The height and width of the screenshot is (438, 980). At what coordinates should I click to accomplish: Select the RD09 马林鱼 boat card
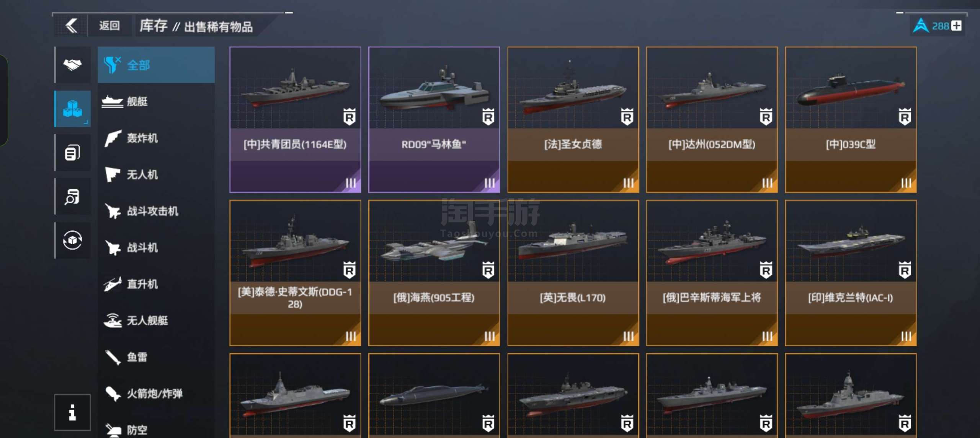tap(434, 120)
